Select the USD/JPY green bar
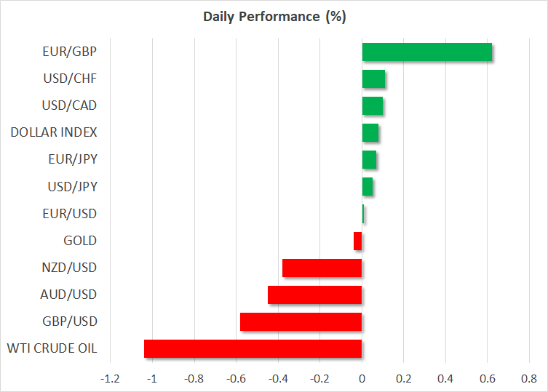This screenshot has width=548, height=392. [368, 187]
